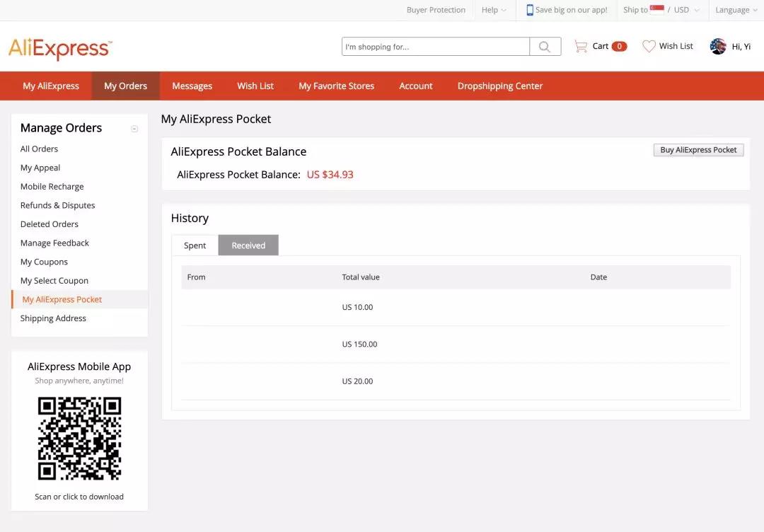This screenshot has height=532, width=764.
Task: Click the I'm shopping for search field
Action: pos(435,47)
